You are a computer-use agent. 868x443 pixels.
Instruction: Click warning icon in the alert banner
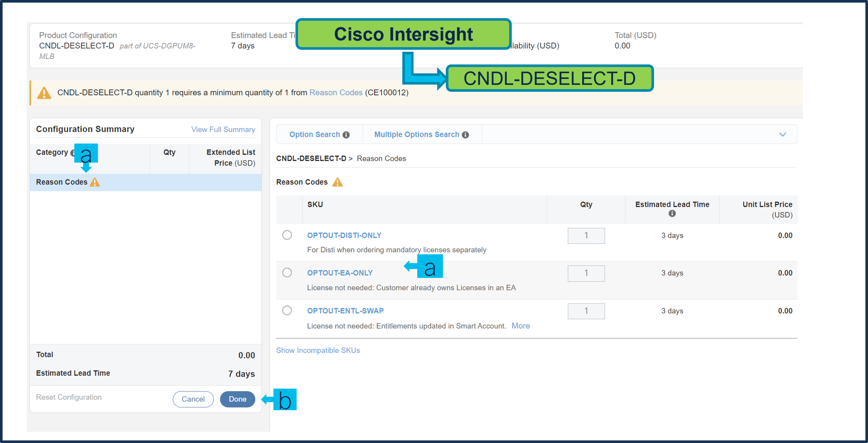pyautogui.click(x=44, y=93)
